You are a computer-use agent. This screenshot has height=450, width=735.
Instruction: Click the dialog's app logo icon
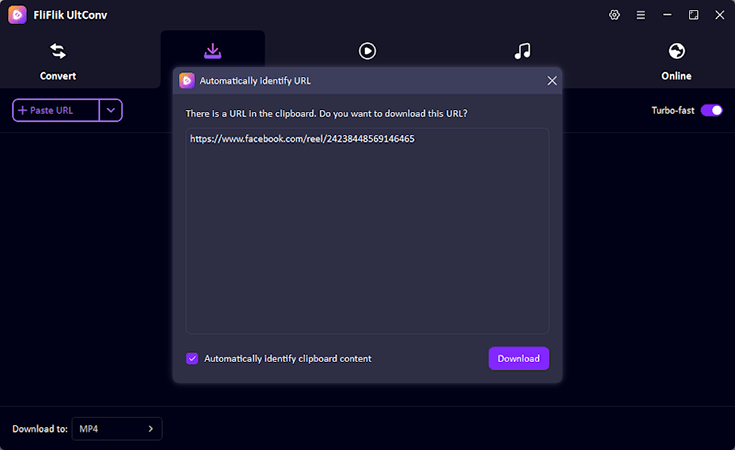[x=187, y=81]
